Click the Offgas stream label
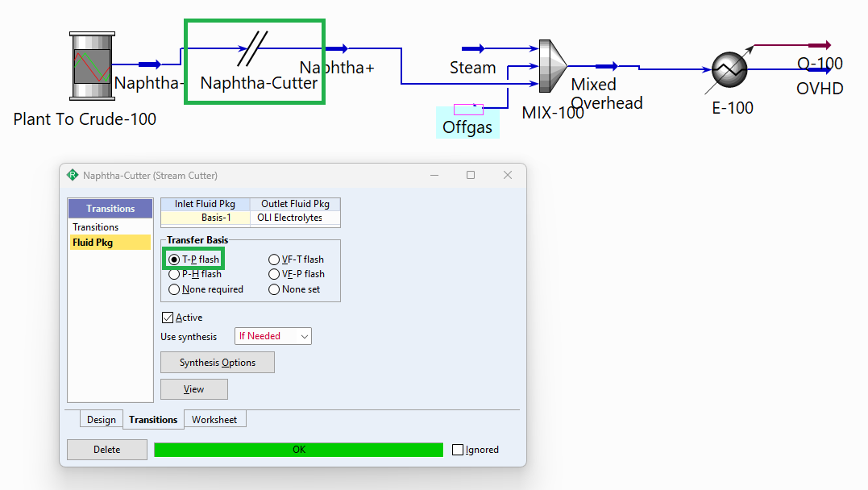The image size is (868, 490). pos(467,127)
